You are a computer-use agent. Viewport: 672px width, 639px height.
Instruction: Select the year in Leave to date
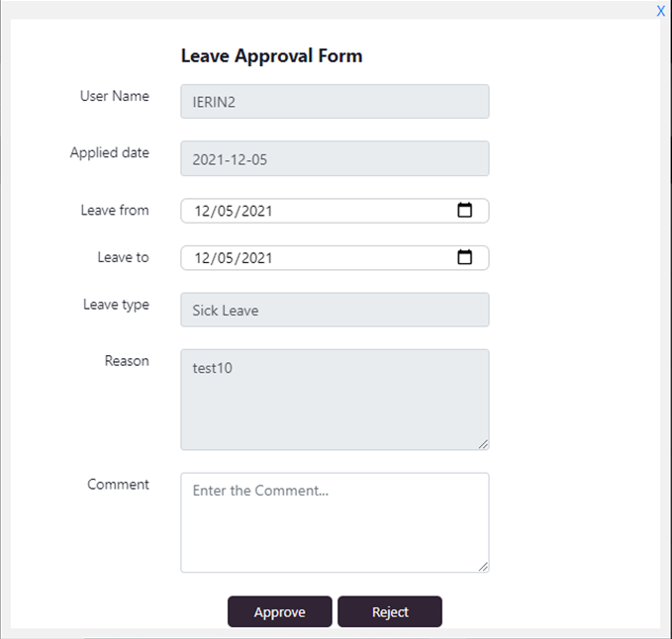click(256, 258)
